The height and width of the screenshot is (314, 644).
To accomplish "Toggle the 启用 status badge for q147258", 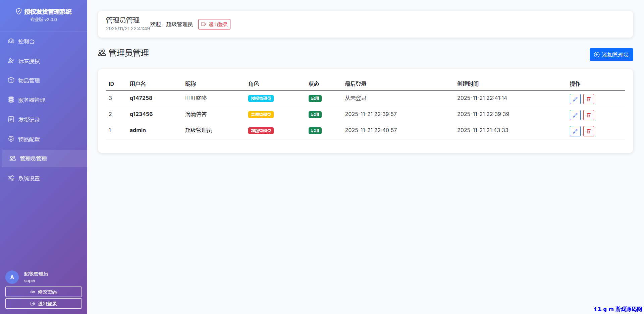I will (315, 98).
